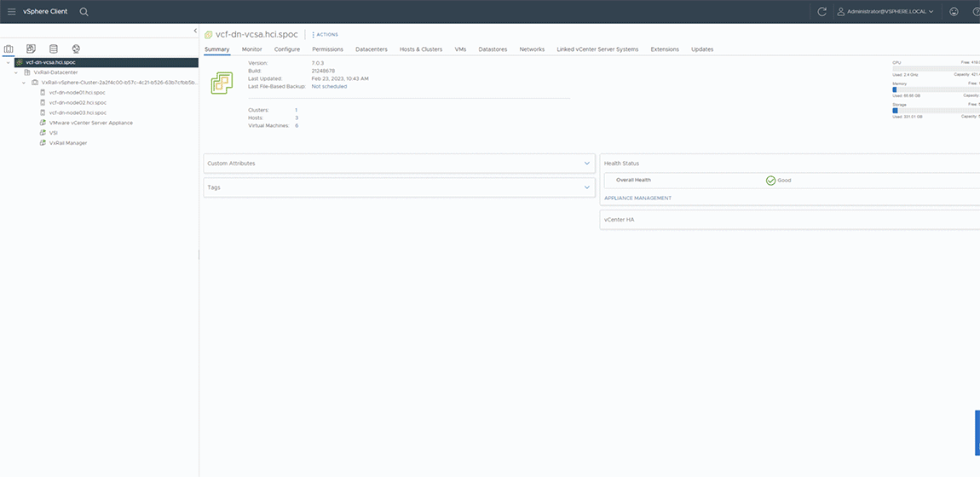Screen dimensions: 980x477
Task: Switch to the Monitor tab
Action: pos(251,49)
